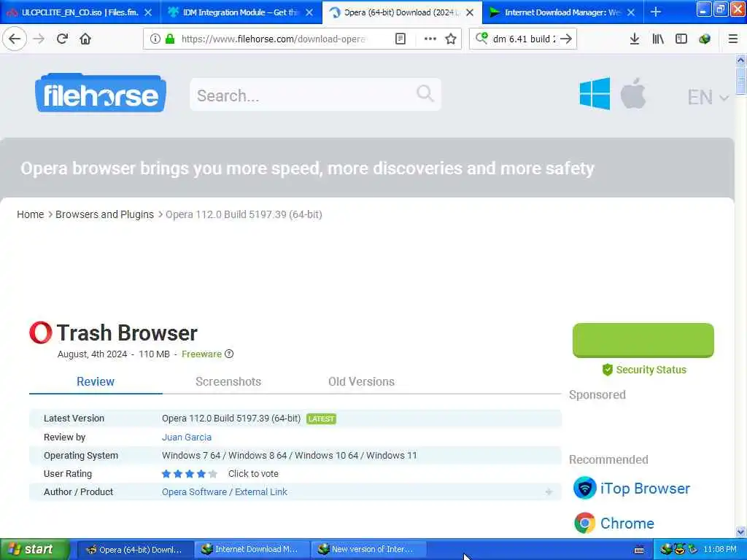Click the Freeware help question mark
This screenshot has width=747, height=560.
pyautogui.click(x=229, y=354)
